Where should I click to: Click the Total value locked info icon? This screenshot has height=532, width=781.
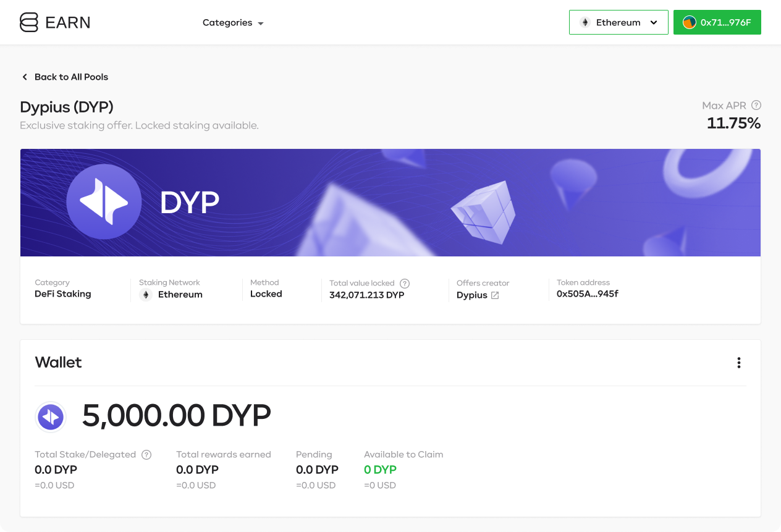405,283
